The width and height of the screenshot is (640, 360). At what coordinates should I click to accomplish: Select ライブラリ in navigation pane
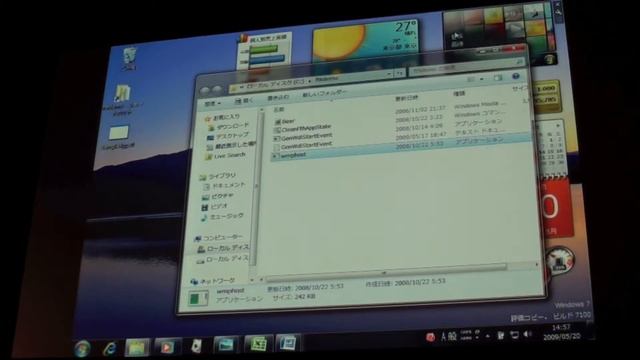(x=218, y=177)
